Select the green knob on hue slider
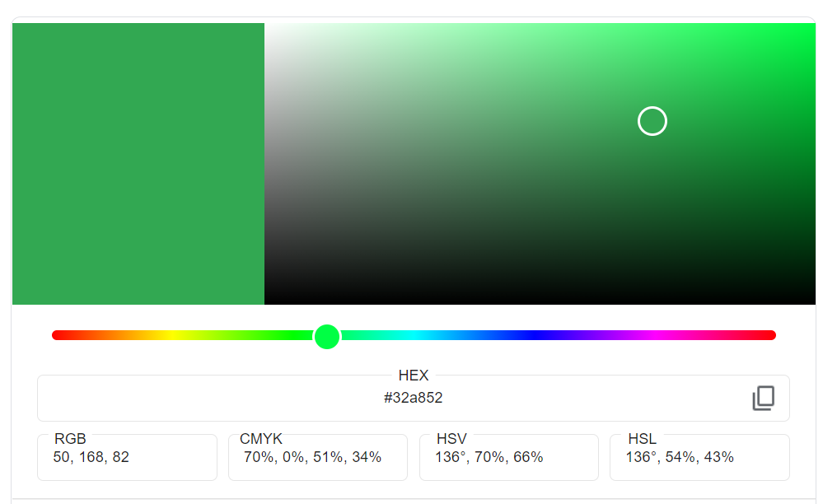 pos(326,336)
